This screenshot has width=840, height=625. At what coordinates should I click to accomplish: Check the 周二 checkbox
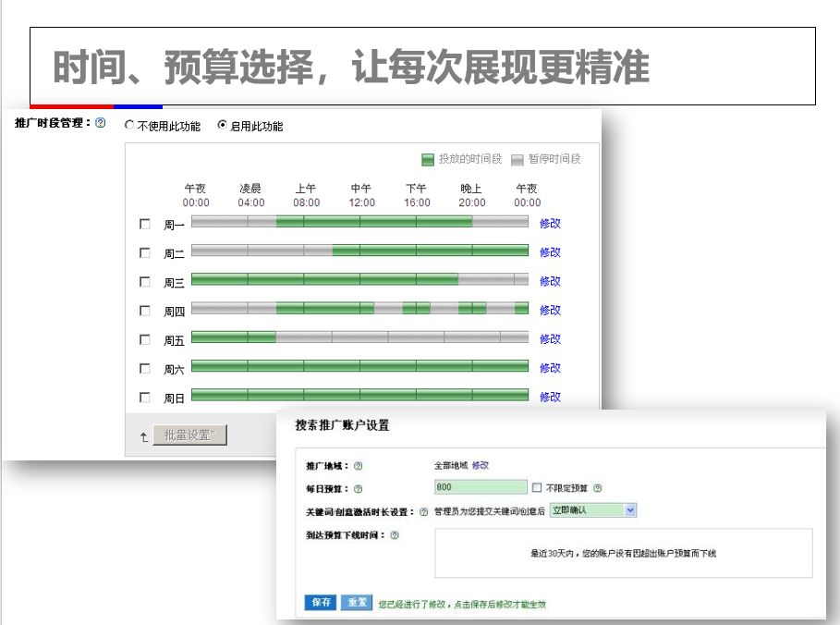pos(145,252)
